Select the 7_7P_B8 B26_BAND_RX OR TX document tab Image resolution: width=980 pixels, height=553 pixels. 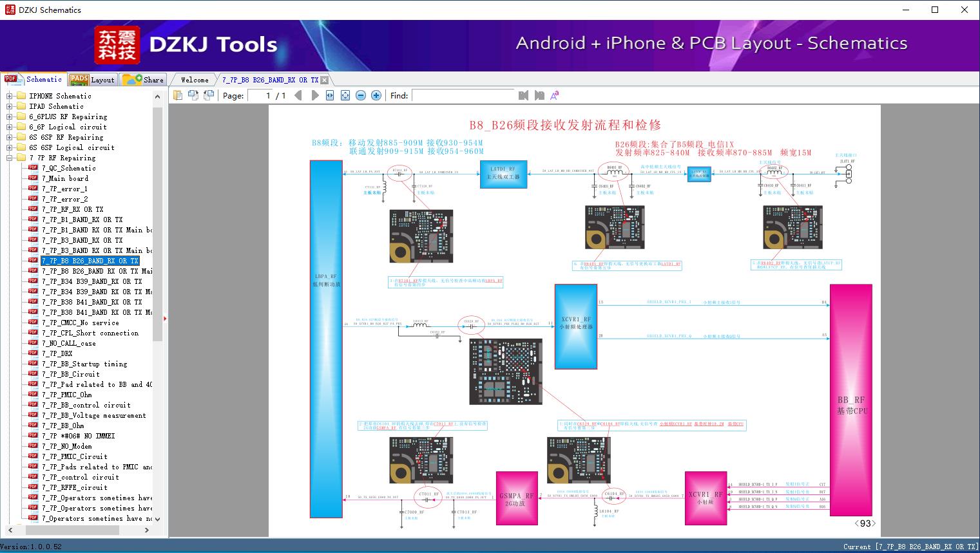[x=271, y=80]
